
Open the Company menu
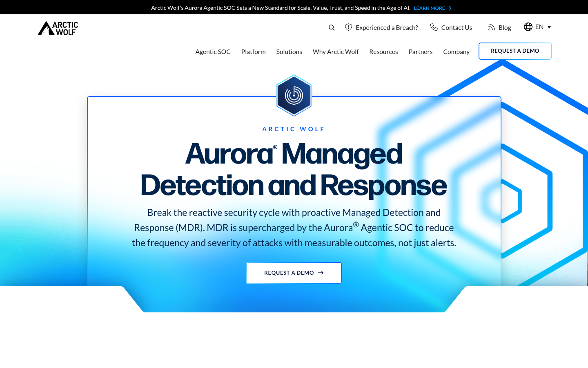[456, 52]
